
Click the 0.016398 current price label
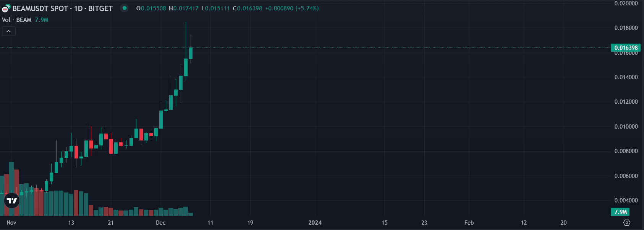click(626, 48)
